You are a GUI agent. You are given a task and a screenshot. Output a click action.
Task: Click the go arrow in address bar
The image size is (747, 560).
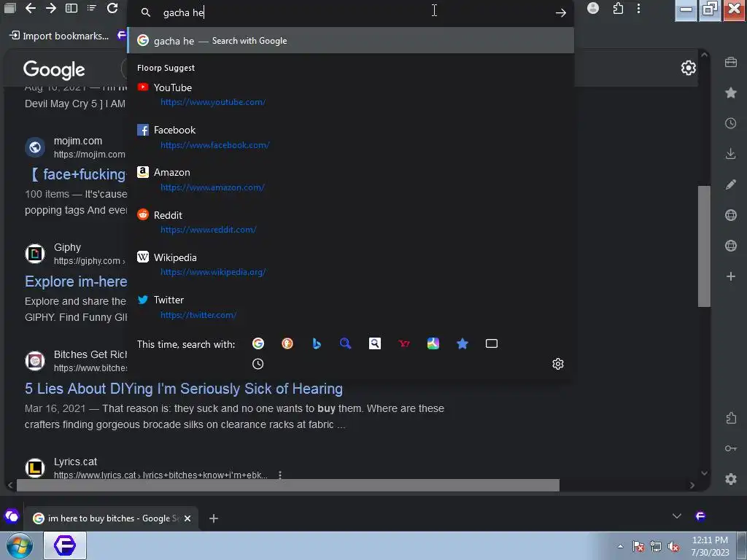click(x=561, y=13)
